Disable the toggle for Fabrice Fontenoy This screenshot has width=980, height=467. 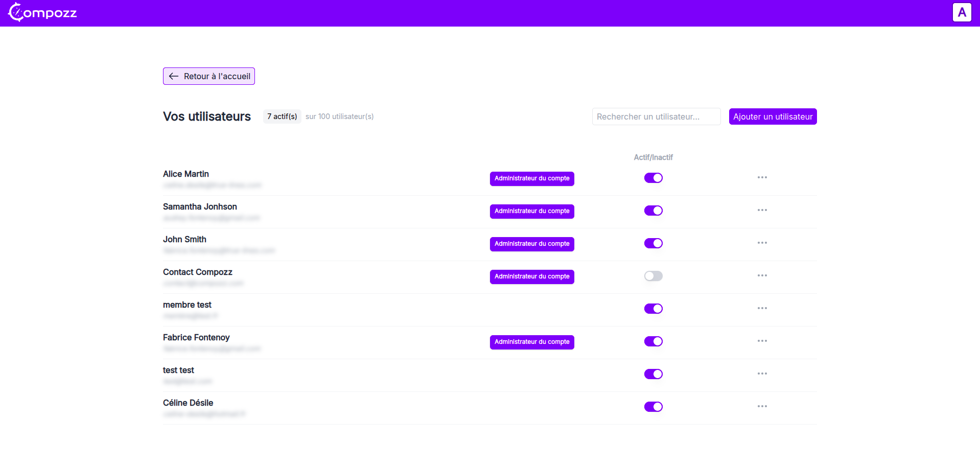tap(654, 341)
